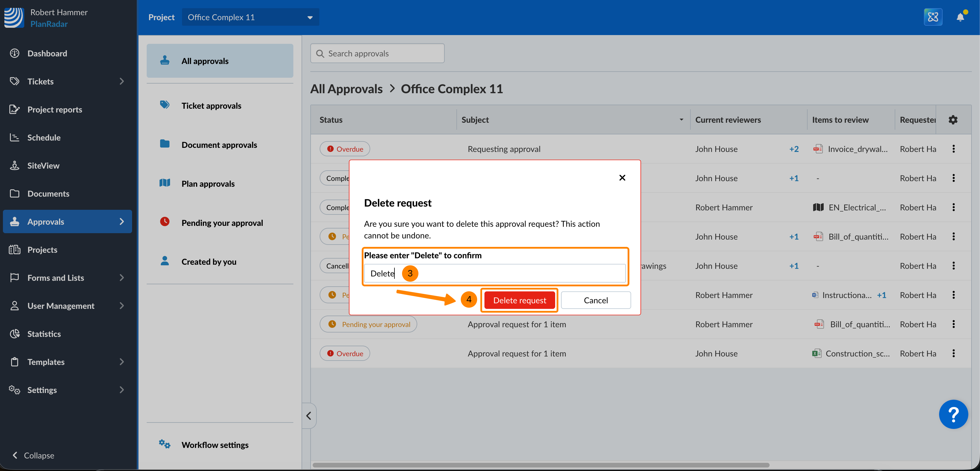Click the red Delete request button
This screenshot has width=980, height=471.
(519, 300)
